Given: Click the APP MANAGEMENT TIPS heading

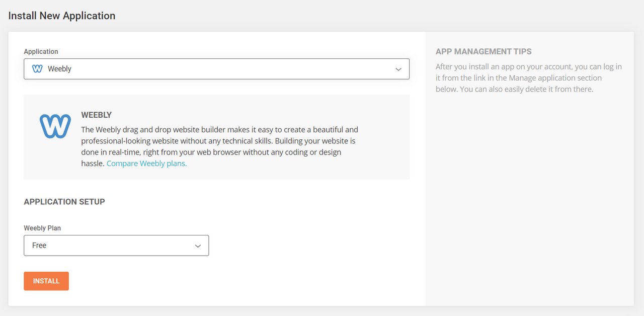Looking at the screenshot, I should click(484, 51).
